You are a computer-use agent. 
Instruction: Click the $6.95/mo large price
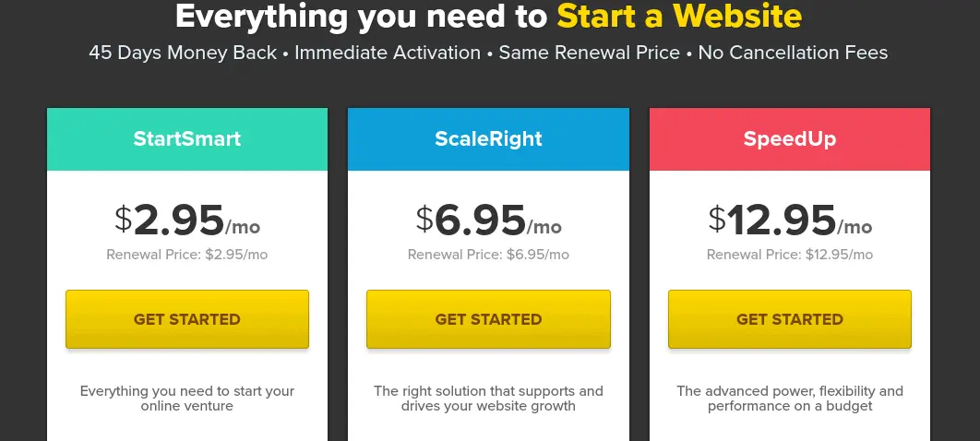click(488, 220)
